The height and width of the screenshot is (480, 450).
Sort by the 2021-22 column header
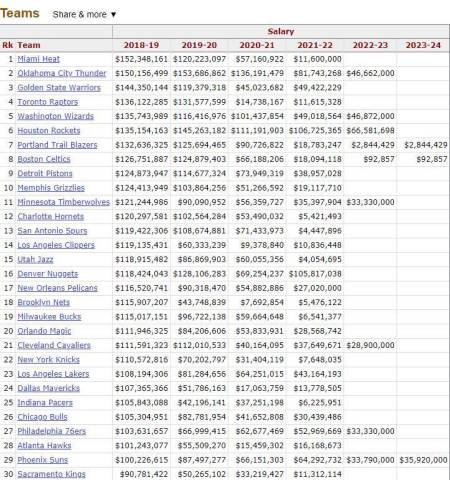tap(315, 45)
